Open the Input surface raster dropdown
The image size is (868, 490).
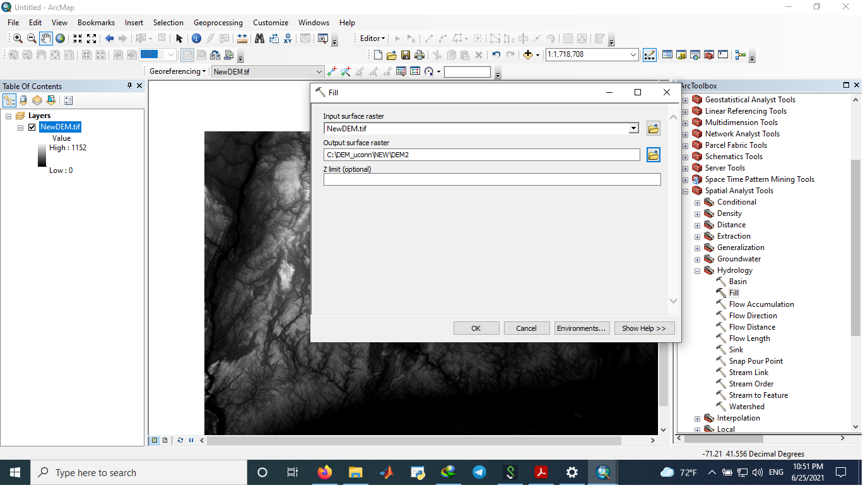633,129
